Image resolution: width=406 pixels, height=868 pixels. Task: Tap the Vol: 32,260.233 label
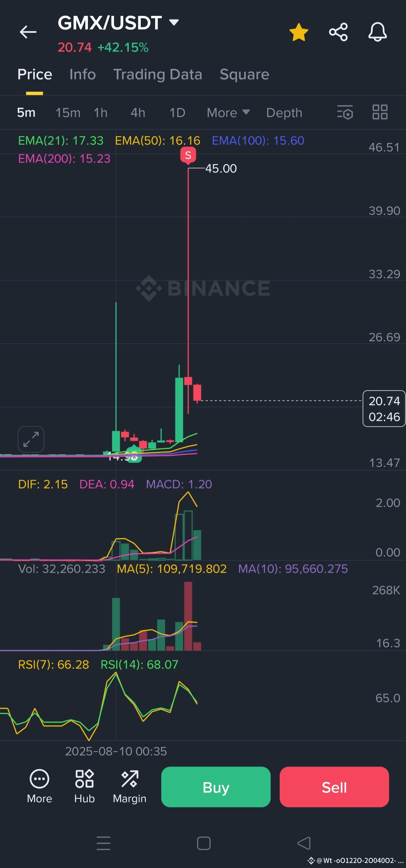point(62,569)
